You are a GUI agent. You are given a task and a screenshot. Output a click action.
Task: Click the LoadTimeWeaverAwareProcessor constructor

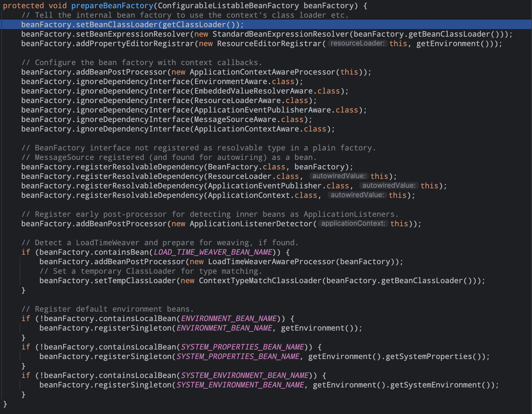pyautogui.click(x=271, y=262)
